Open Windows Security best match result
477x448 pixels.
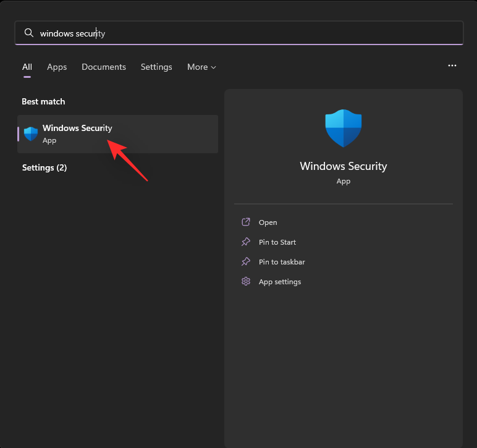[118, 134]
